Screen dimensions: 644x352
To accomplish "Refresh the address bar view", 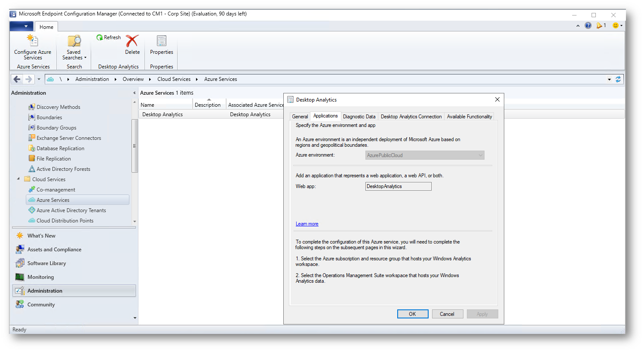I will tap(618, 79).
